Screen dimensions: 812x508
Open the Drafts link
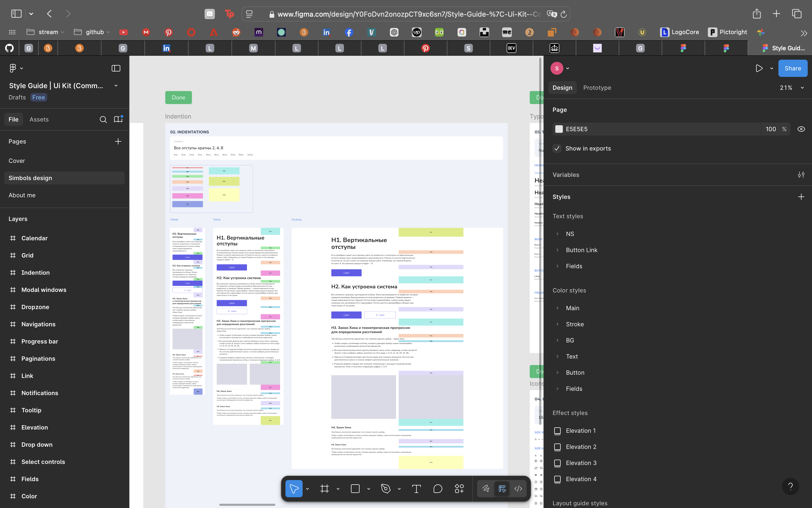pyautogui.click(x=17, y=97)
